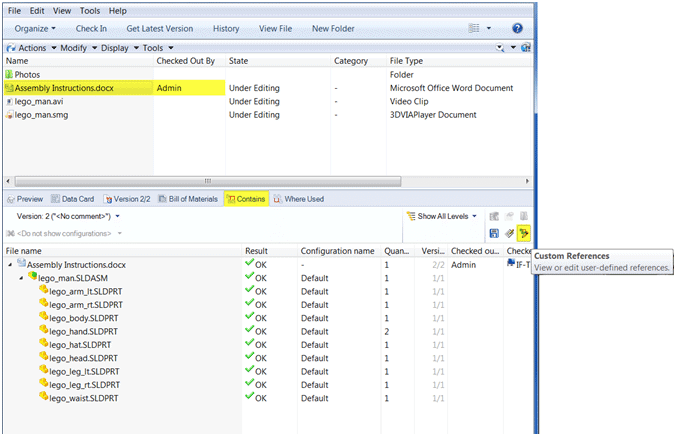Click the Get Latest Version button
Viewport: 676px width, 436px height.
[x=160, y=28]
